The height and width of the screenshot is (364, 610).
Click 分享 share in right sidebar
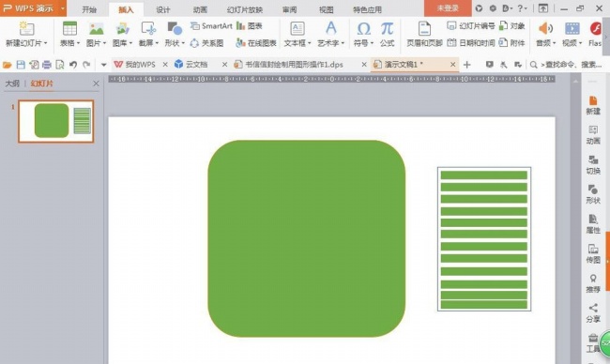(x=593, y=312)
